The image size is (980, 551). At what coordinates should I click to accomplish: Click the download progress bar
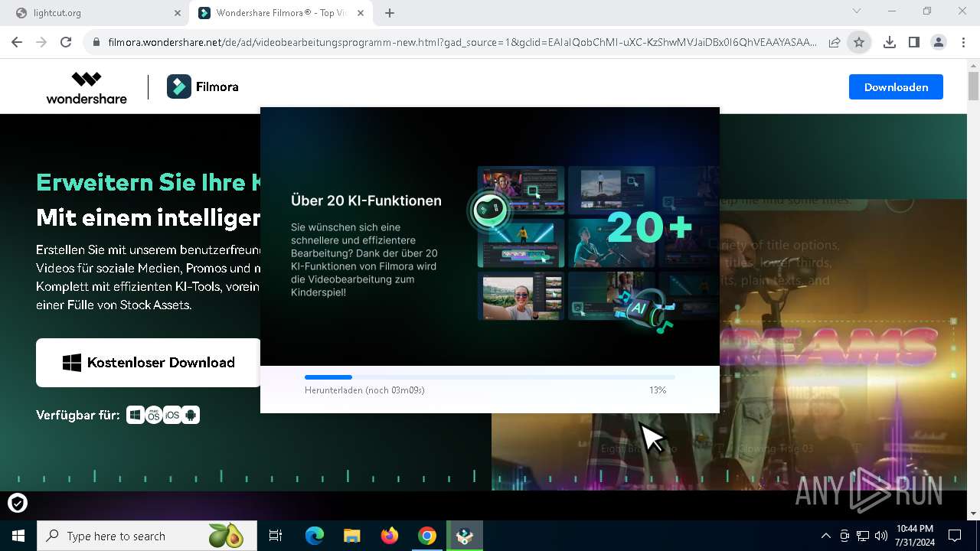coord(490,377)
